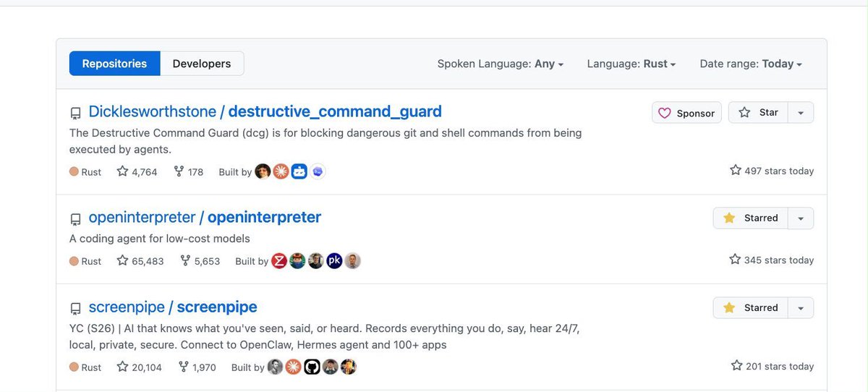Click 'A coding agent for low-cost models' description
The height and width of the screenshot is (392, 868).
(160, 239)
